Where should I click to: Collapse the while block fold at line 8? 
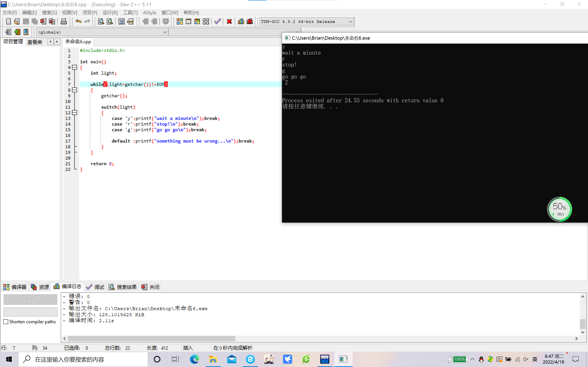75,90
